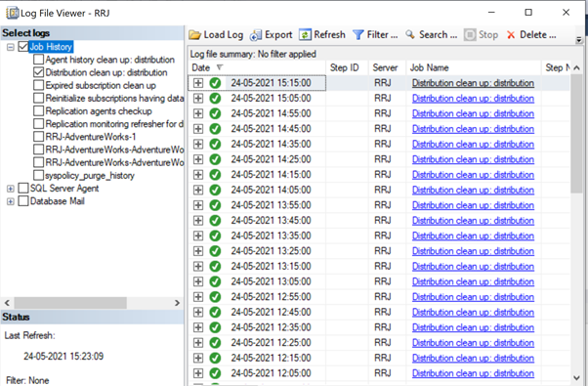
Task: Click the Server column header
Action: pos(387,67)
